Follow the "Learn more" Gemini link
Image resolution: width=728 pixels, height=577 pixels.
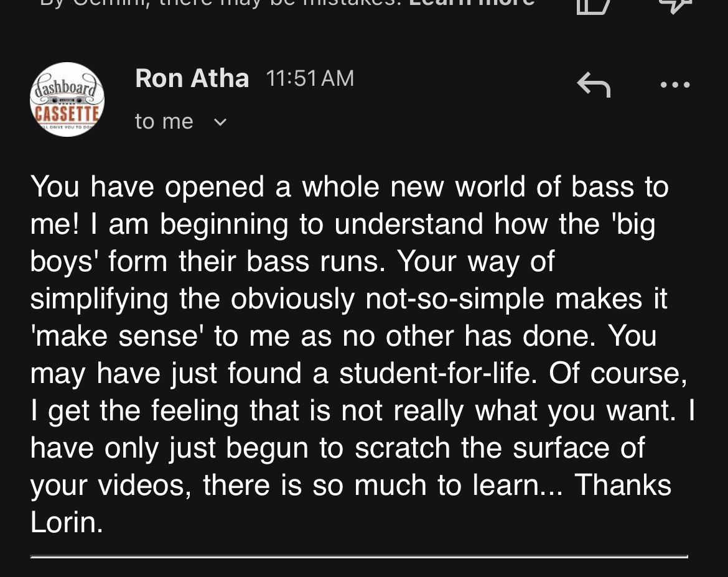point(471,3)
